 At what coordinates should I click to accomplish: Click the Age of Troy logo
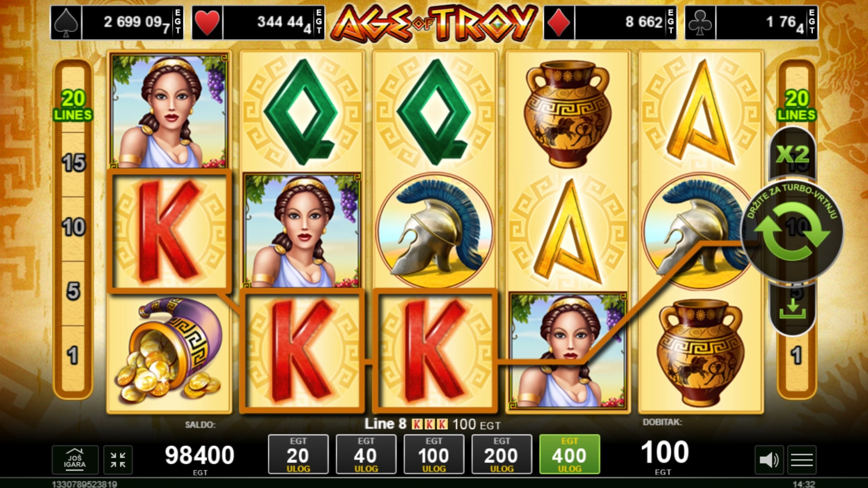[x=434, y=23]
